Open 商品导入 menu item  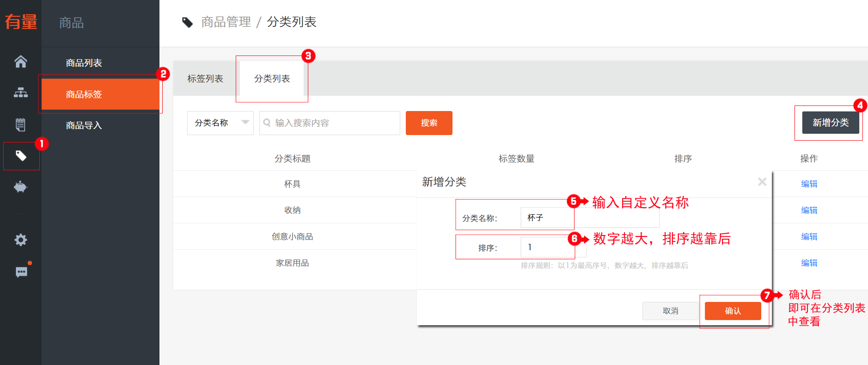pyautogui.click(x=84, y=125)
